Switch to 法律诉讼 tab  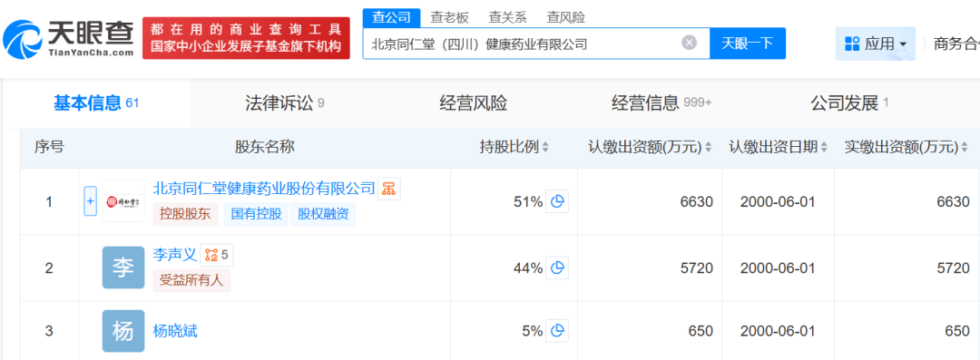pyautogui.click(x=284, y=103)
